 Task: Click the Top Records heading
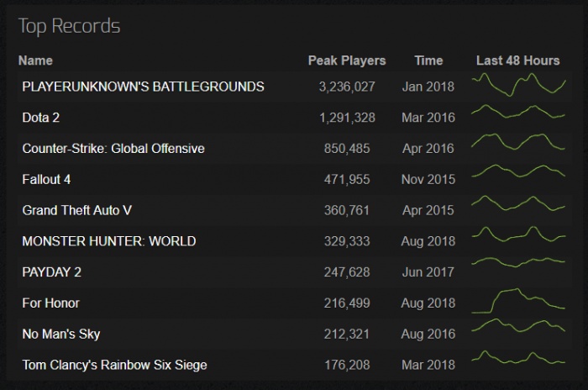(69, 26)
